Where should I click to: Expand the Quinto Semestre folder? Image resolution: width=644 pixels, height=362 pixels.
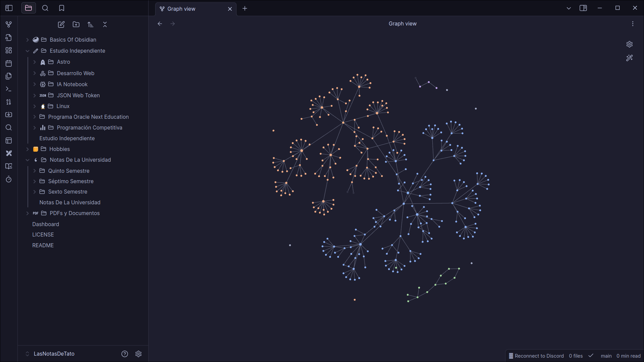coord(35,171)
